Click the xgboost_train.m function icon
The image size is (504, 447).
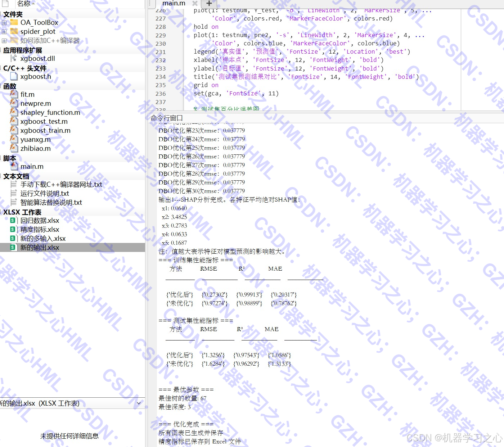(14, 130)
